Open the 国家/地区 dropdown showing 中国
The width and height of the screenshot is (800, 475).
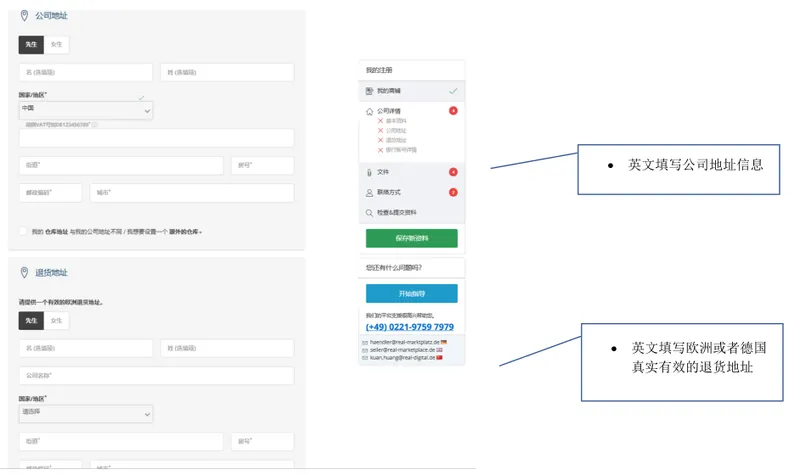point(86,110)
